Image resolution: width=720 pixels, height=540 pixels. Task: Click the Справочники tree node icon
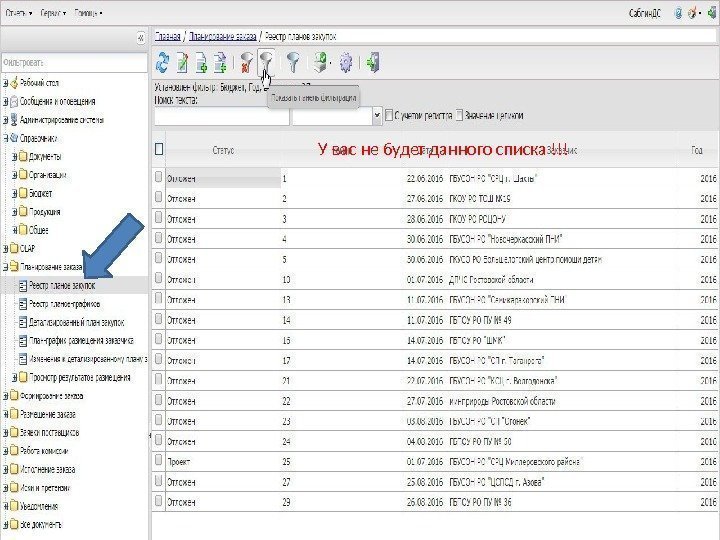pos(14,138)
